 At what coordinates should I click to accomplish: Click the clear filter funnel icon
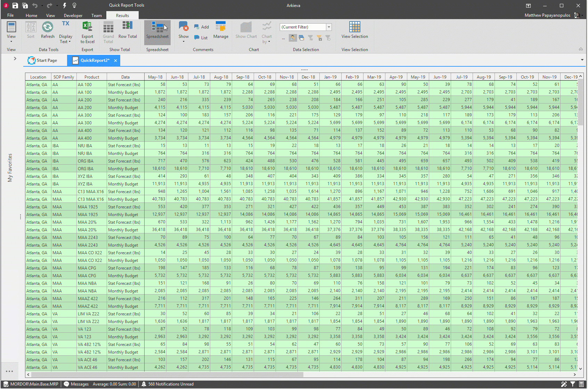[328, 38]
